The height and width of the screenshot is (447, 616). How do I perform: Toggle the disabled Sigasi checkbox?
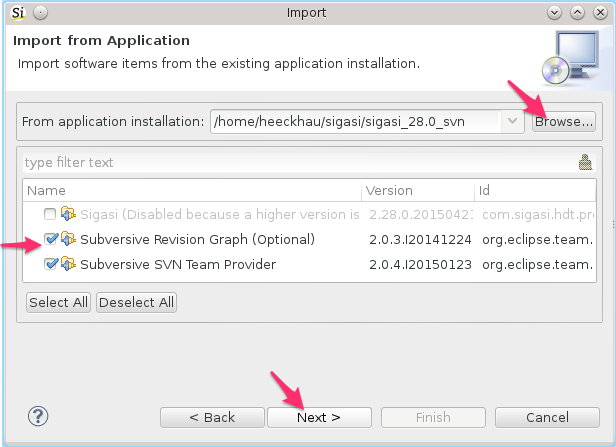pos(50,214)
